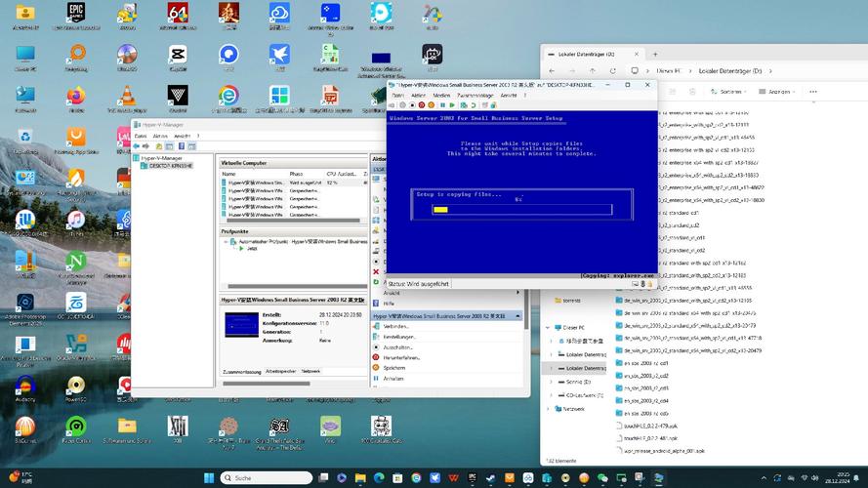
Task: Switch to the Arbeitsspeicher tab
Action: [280, 371]
